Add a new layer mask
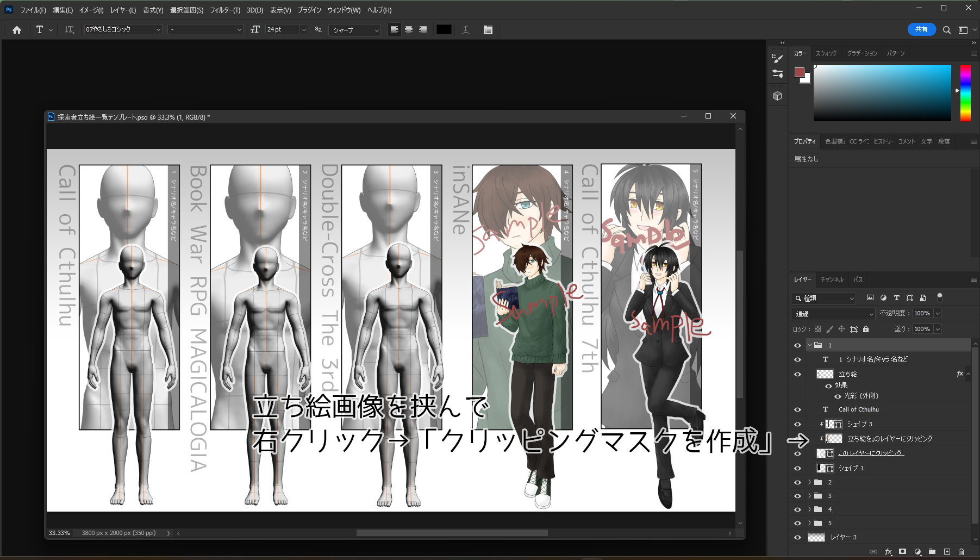 (903, 552)
